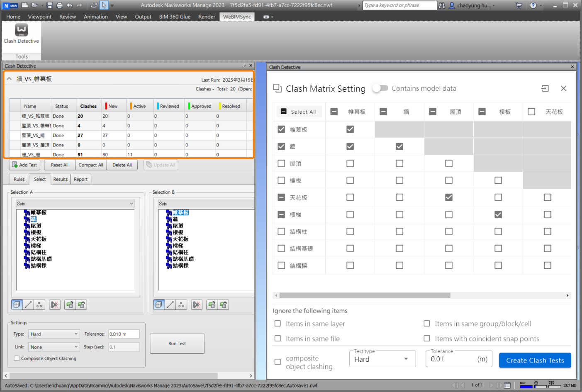Open the Test type Hard dropdown
This screenshot has width=582, height=392.
click(382, 359)
